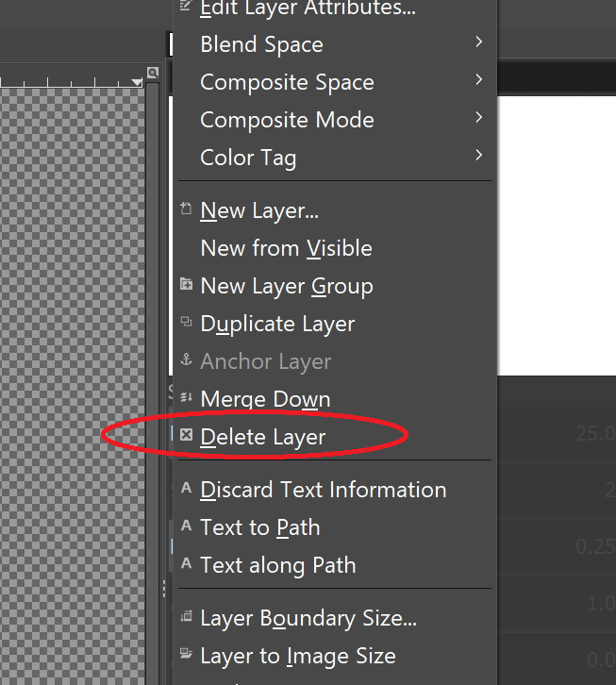
Task: Choose the Merge Down menu text
Action: click(265, 399)
